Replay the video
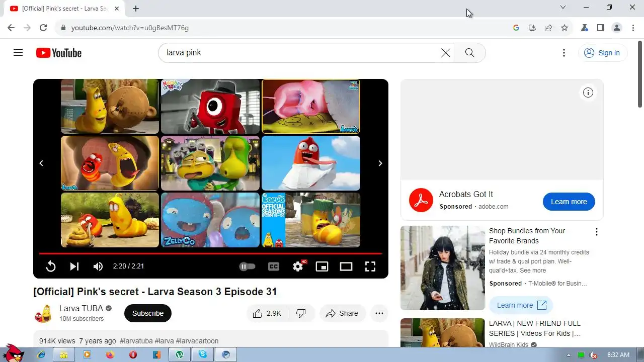This screenshot has width=644, height=362. tap(50, 266)
